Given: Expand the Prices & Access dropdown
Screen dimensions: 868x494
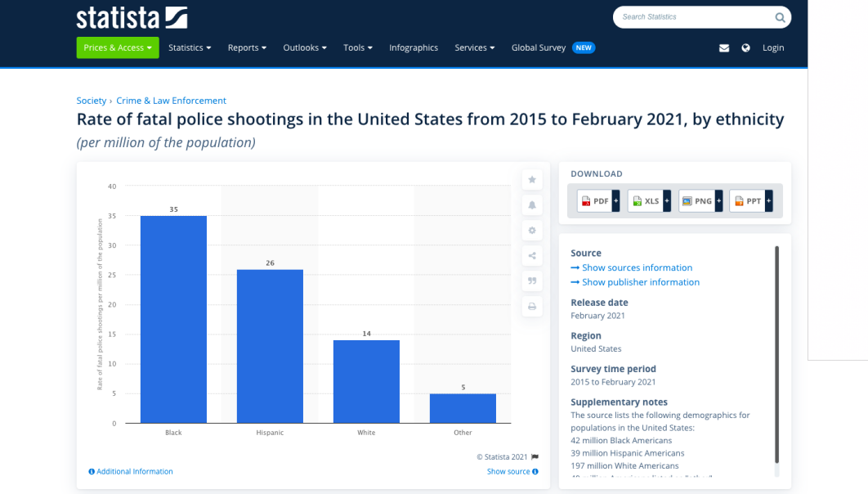Looking at the screenshot, I should pyautogui.click(x=118, y=47).
